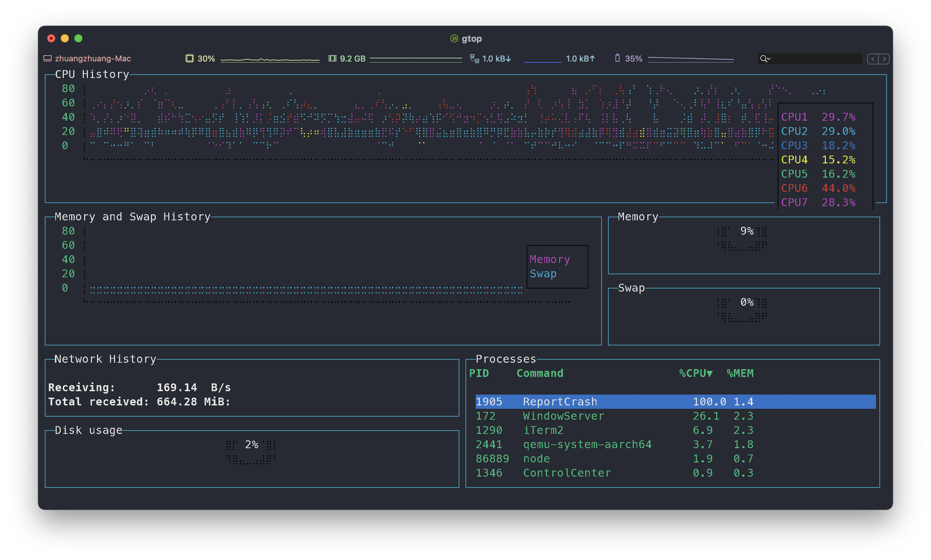
Task: Click CPU2 29.0% legend entry
Action: click(818, 131)
